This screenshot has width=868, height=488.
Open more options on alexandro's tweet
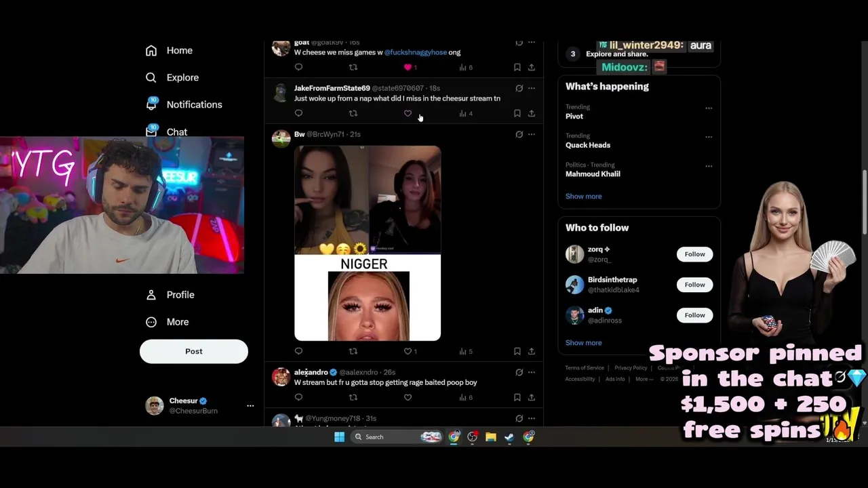coord(532,372)
